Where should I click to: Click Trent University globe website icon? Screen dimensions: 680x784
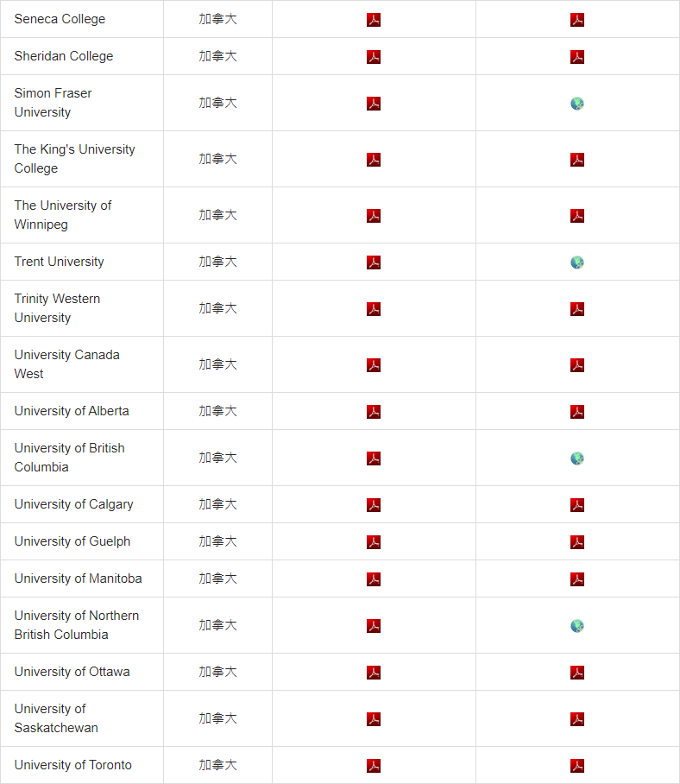577,262
